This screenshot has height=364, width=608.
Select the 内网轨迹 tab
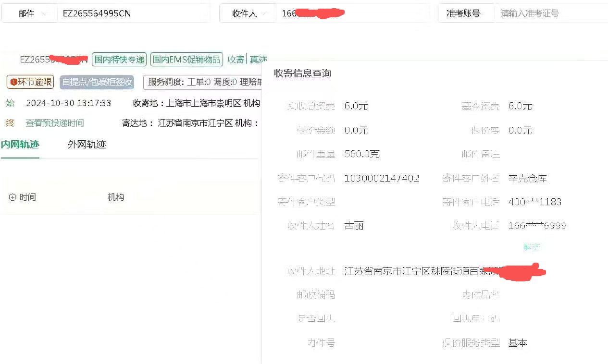[21, 144]
